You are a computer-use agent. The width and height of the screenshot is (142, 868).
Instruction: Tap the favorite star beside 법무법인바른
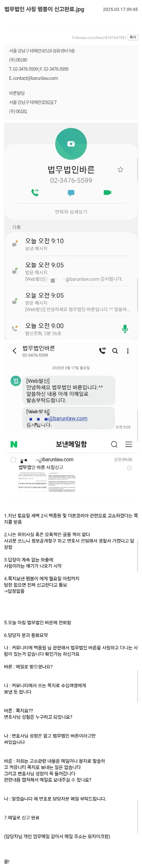pos(120,169)
